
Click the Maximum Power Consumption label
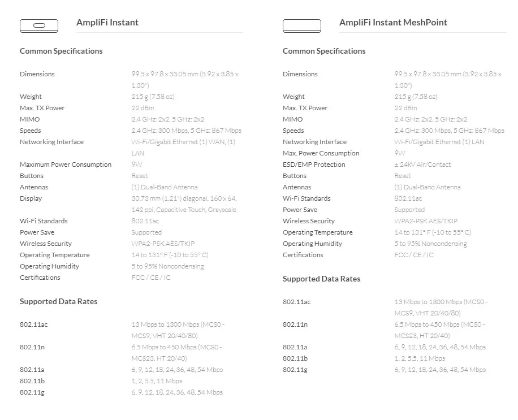(66, 164)
